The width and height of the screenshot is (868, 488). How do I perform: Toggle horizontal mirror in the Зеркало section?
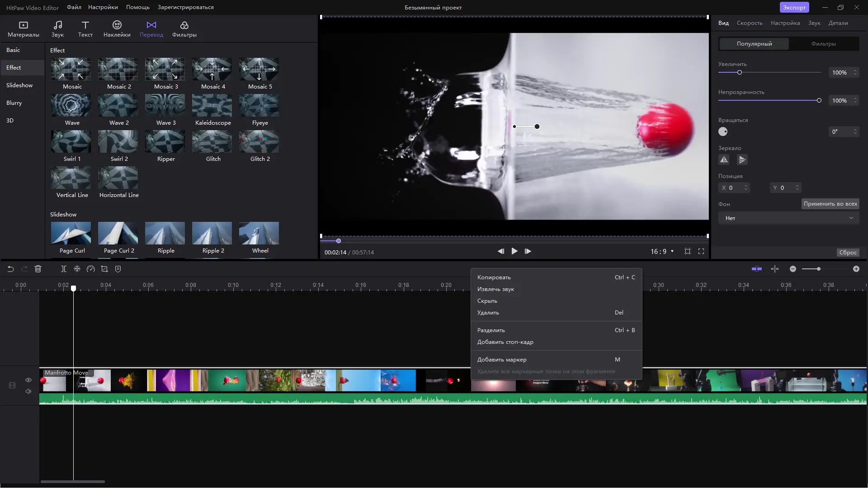pyautogui.click(x=724, y=160)
